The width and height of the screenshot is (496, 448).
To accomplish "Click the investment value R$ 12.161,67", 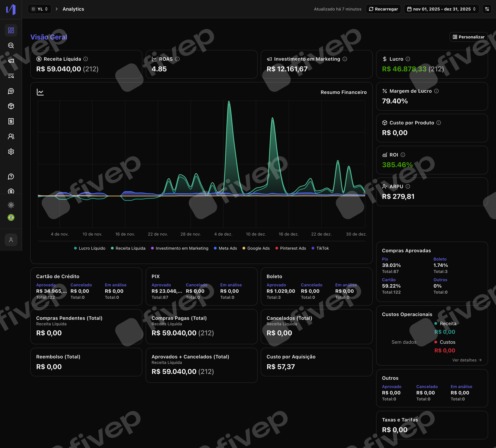I will 287,69.
